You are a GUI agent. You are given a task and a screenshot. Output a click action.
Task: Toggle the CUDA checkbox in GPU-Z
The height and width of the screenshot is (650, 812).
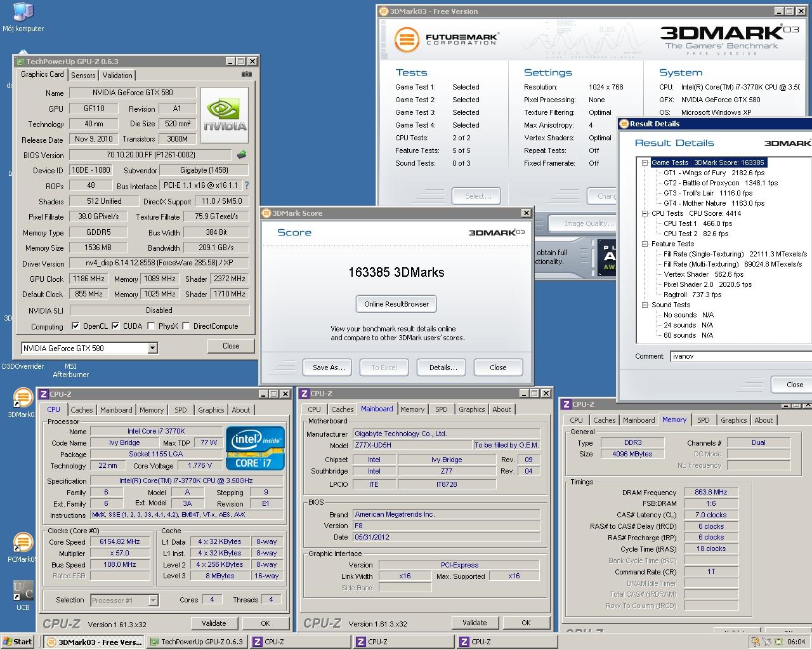point(115,326)
